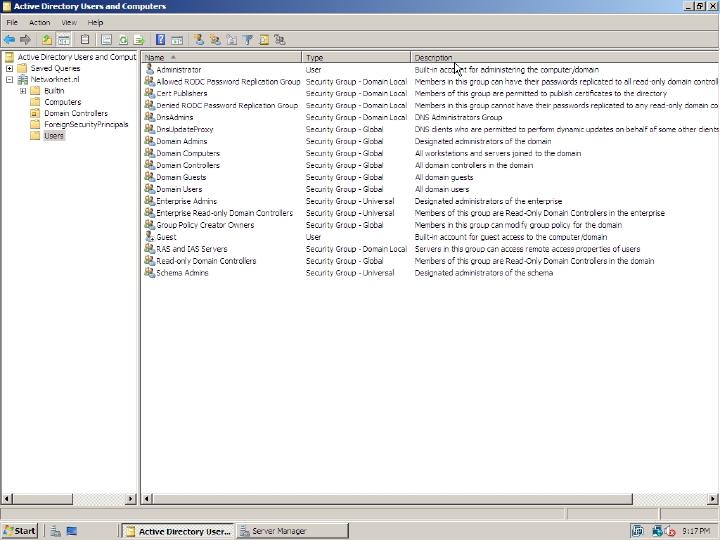Create a new group with toolbar icon
720x540 pixels.
pyautogui.click(x=215, y=40)
